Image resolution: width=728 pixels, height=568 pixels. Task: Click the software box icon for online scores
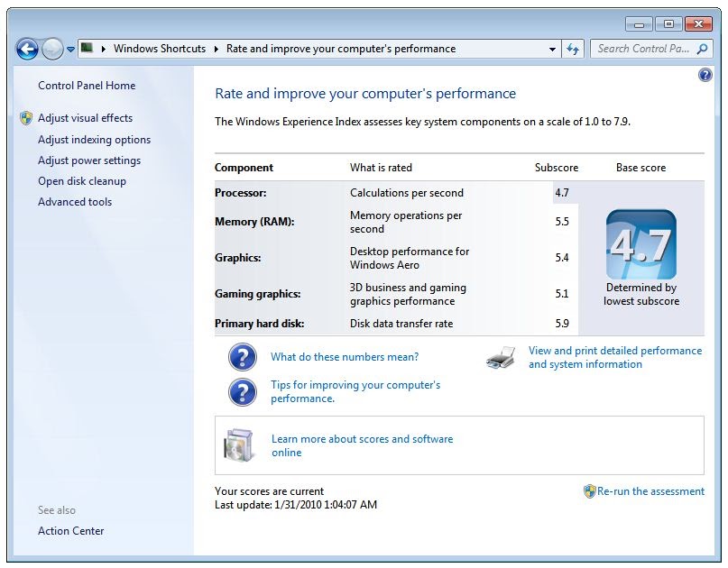point(239,442)
